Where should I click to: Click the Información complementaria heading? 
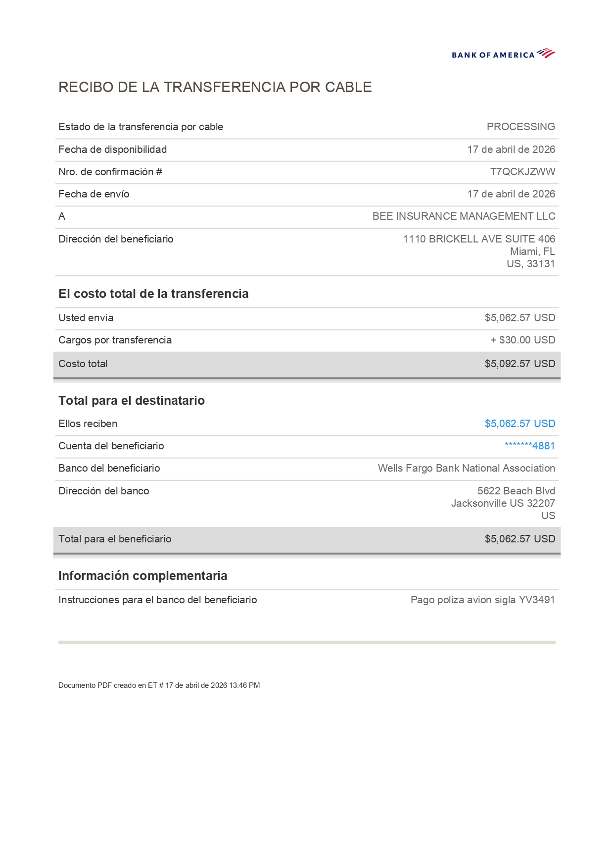(142, 576)
